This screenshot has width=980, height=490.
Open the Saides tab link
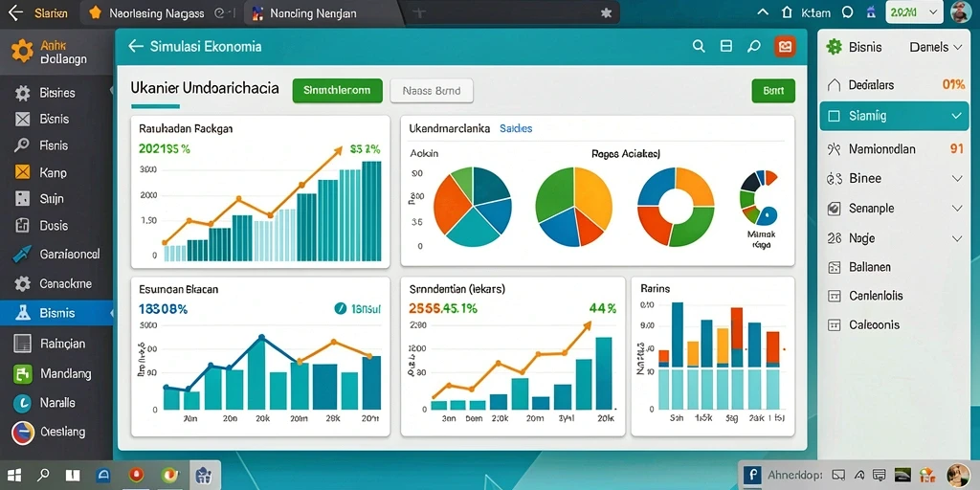516,129
